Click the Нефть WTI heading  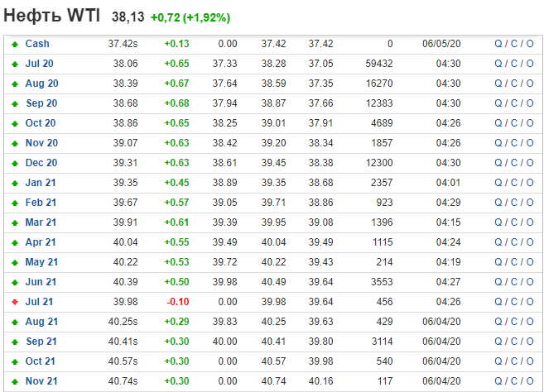point(51,16)
